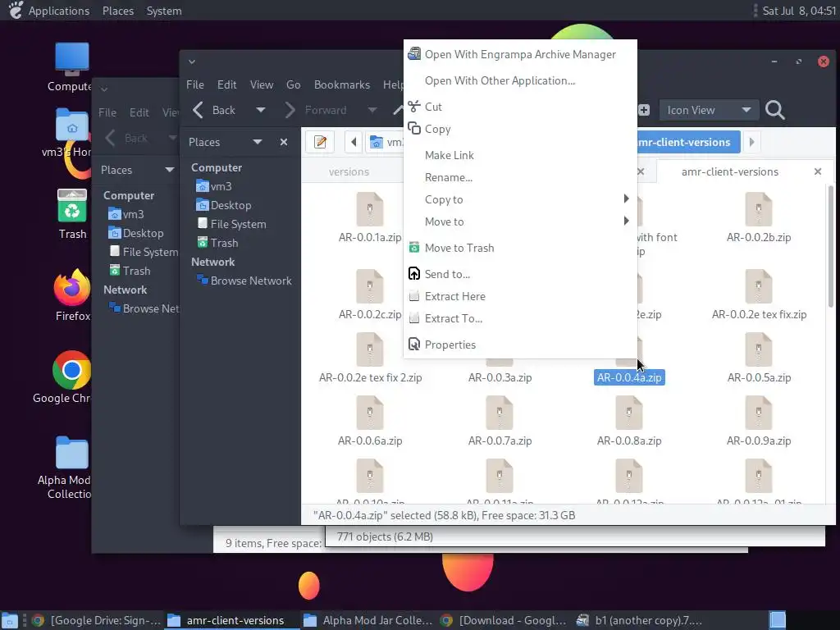Viewport: 840px width, 630px height.
Task: Click the AR-0.0.2e tex fix.zip icon
Action: click(x=759, y=286)
